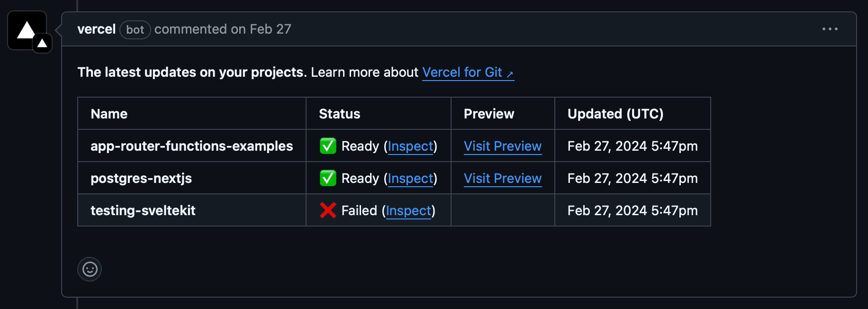
Task: Visit Preview for postgres-nextjs
Action: (x=502, y=178)
